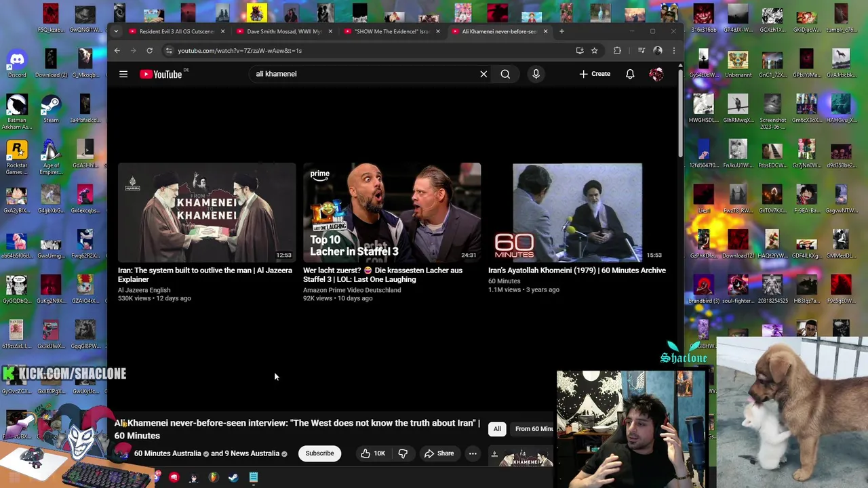
Task: Open the Steam desktop shortcut
Action: click(x=51, y=109)
